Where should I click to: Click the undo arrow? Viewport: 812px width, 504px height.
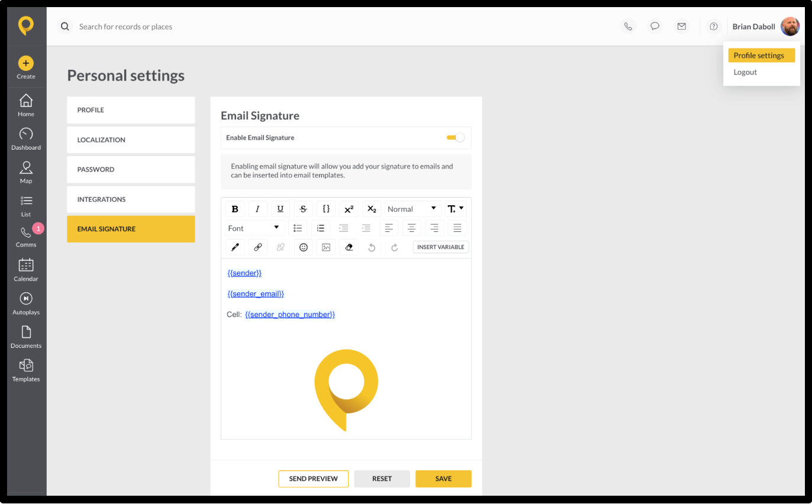pos(372,247)
